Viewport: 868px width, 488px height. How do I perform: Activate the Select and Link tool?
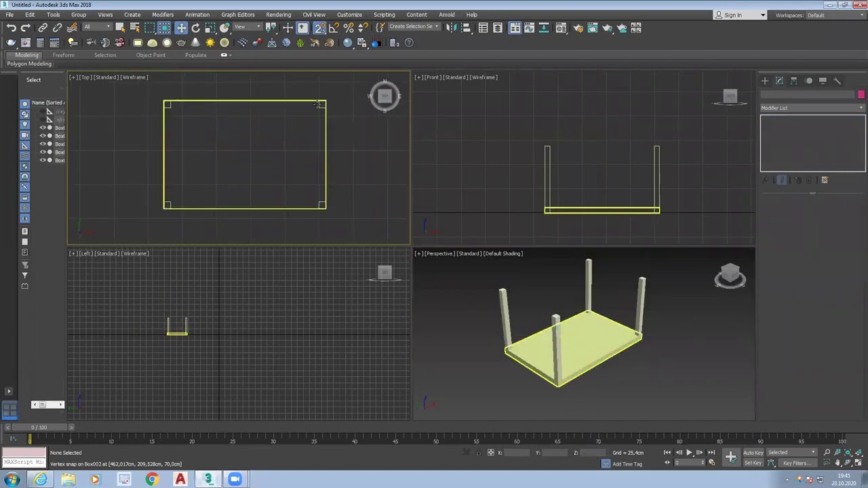tap(43, 28)
